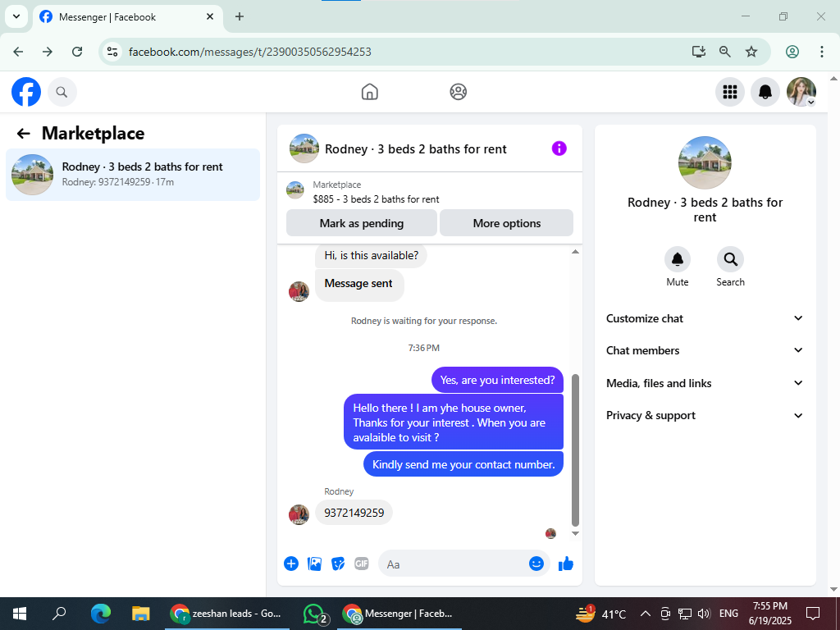Click the chat vertical scrollbar thumb
Viewport: 840px width, 630px height.
click(x=575, y=450)
